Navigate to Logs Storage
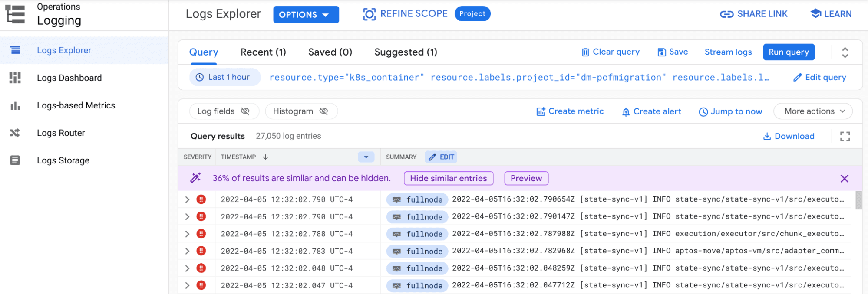868x294 pixels. pyautogui.click(x=63, y=160)
